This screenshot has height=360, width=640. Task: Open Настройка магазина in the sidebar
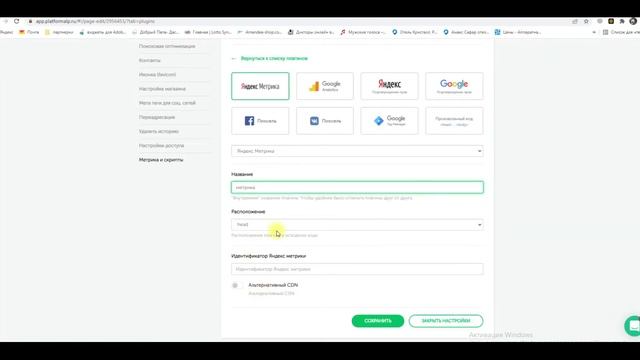[x=162, y=89]
